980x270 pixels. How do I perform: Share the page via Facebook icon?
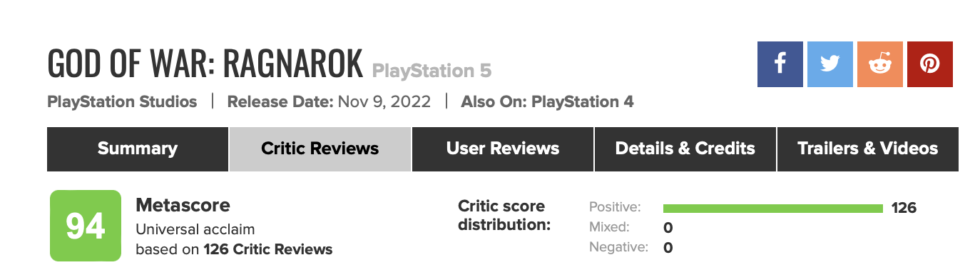(x=780, y=64)
